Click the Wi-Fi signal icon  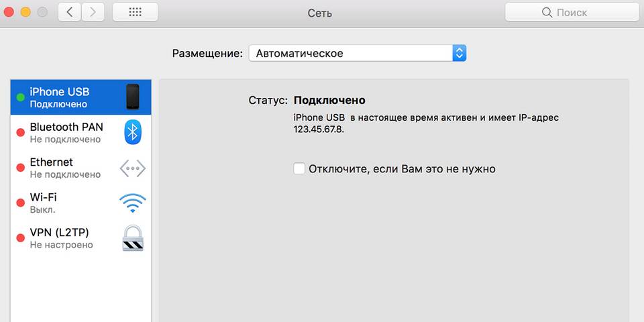tap(133, 203)
